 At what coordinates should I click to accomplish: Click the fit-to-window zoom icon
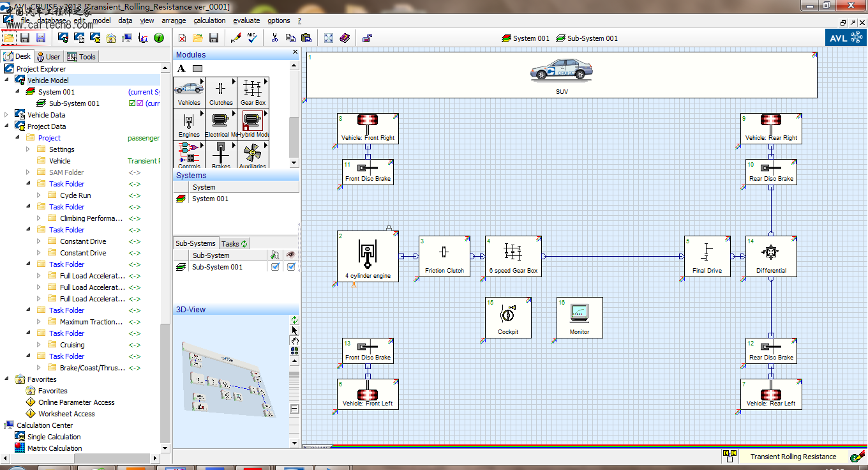(329, 38)
